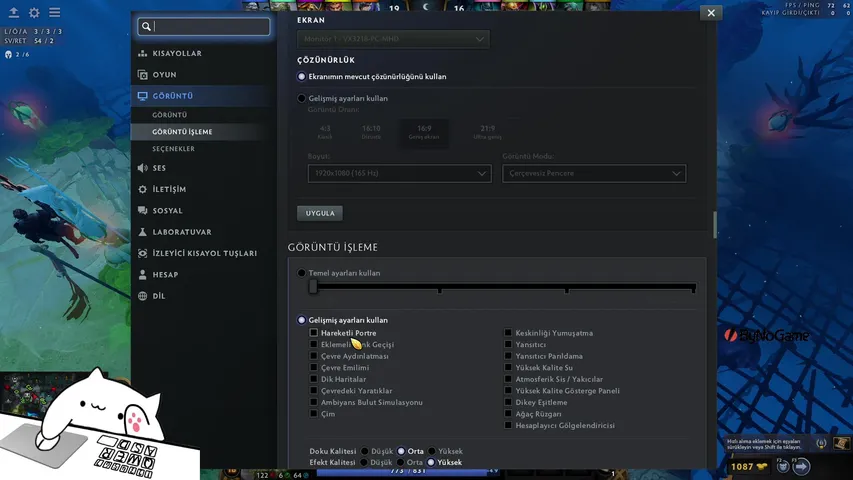Screen dimensions: 853x480
Task: Select Ekranımın mevcut çözünürlüğünü kullan option
Action: [x=301, y=77]
